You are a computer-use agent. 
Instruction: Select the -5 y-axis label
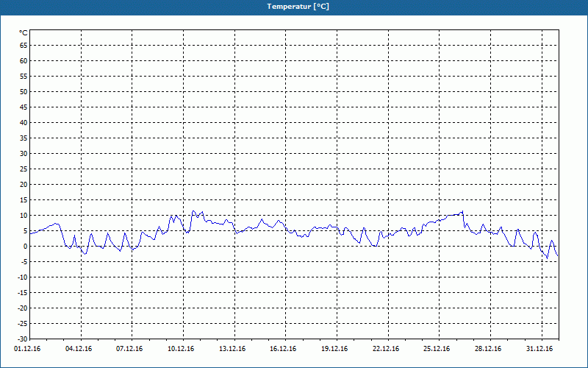coord(24,262)
